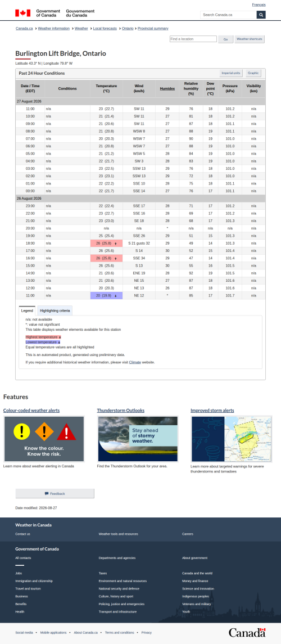Viewport: 281px width, 644px height.
Task: Open Travel and tourism footer link
Action: pyautogui.click(x=28, y=588)
